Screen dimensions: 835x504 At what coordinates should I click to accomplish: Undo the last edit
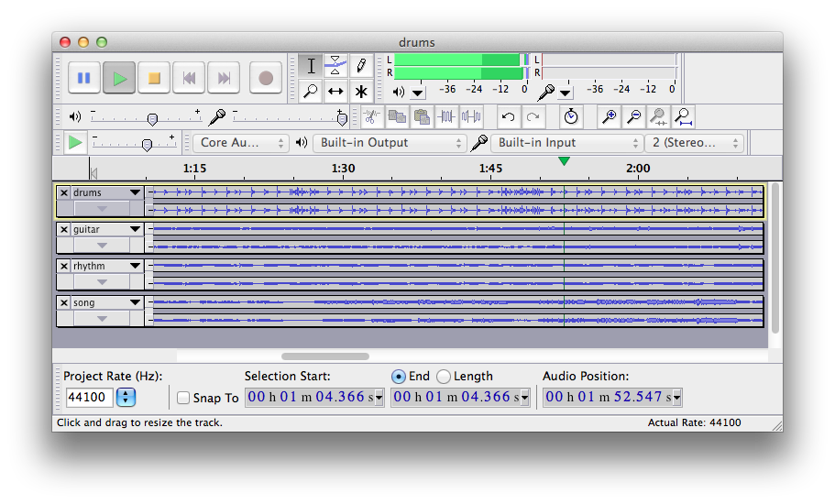tap(509, 116)
